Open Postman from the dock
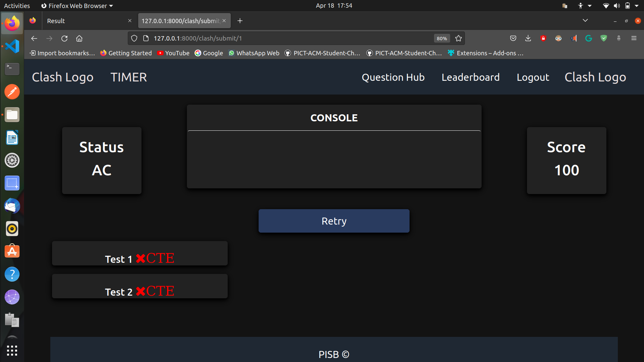This screenshot has height=362, width=644. 12,92
